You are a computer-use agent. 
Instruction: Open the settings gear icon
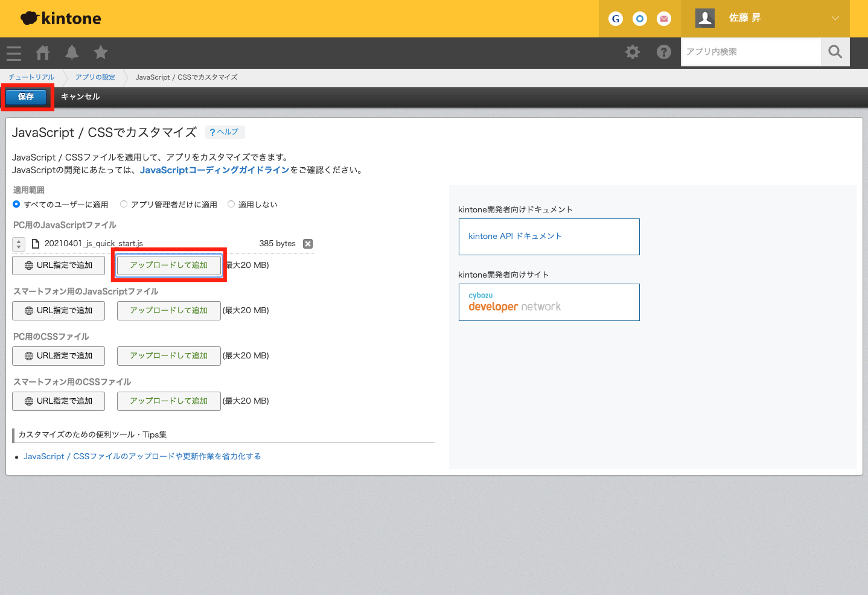click(632, 52)
